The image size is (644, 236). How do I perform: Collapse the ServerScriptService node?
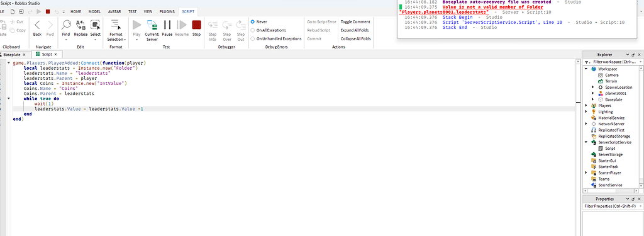(587, 142)
